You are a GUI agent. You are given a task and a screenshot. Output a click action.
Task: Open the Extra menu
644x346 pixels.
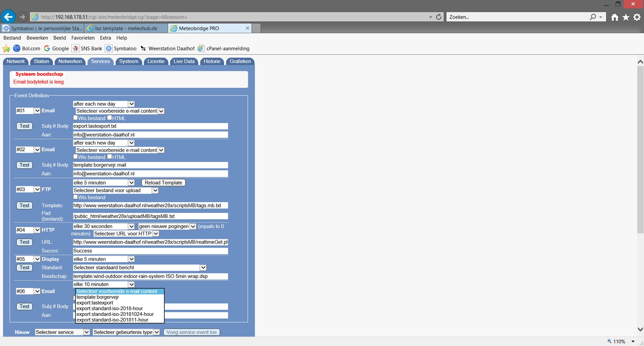[x=105, y=38]
